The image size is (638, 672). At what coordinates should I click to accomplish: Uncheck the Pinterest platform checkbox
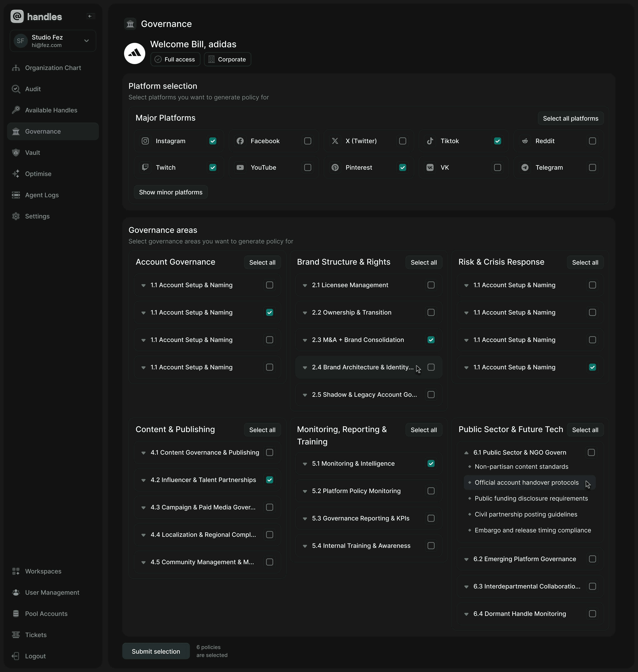pos(402,167)
